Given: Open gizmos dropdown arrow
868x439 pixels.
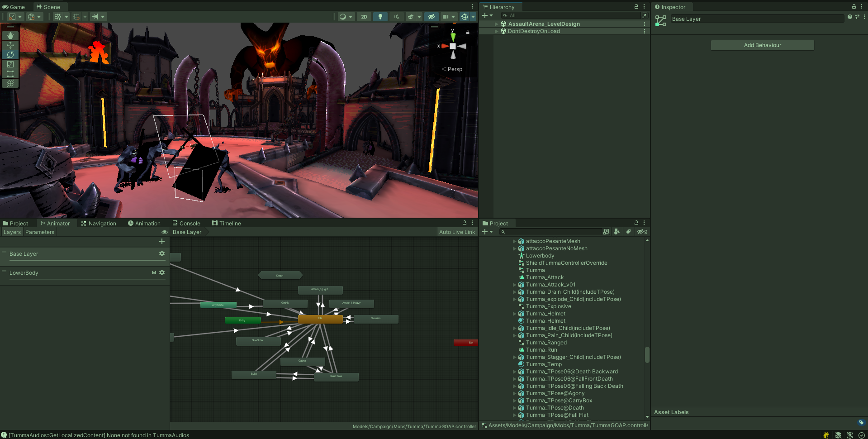Looking at the screenshot, I should (x=473, y=17).
